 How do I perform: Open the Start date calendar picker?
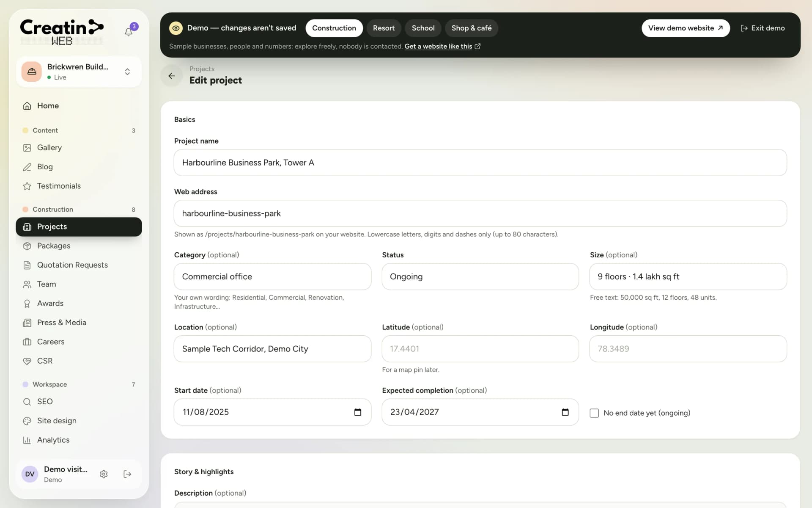(358, 412)
